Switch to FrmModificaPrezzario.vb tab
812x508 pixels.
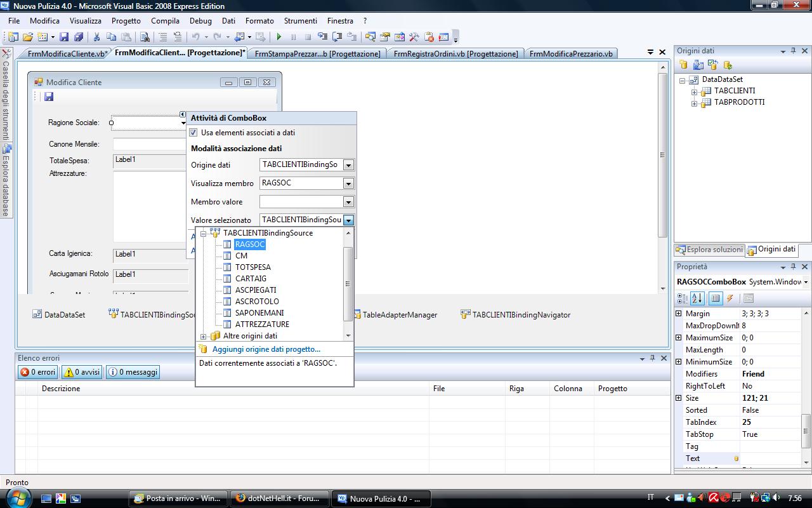[571, 54]
